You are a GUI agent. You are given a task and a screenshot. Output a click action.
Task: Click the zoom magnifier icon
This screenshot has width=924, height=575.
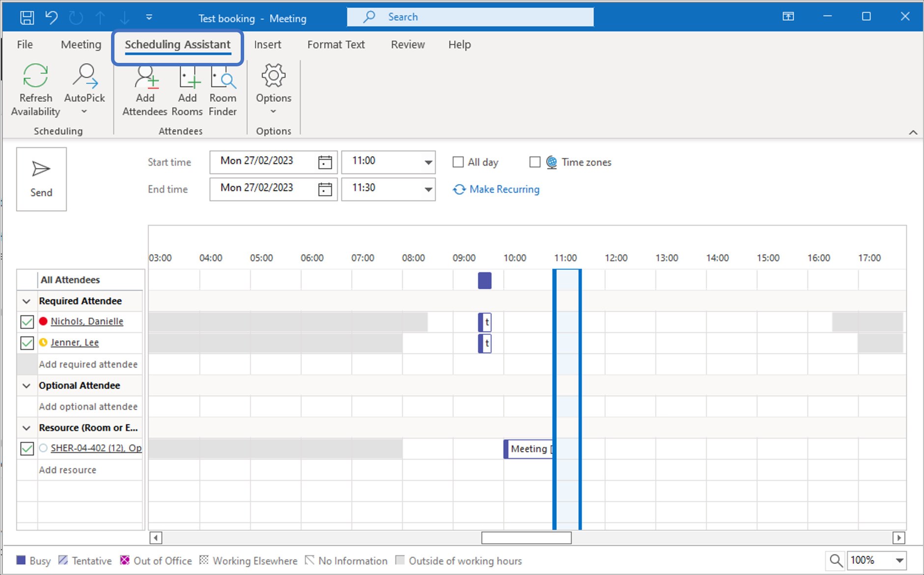click(x=836, y=560)
